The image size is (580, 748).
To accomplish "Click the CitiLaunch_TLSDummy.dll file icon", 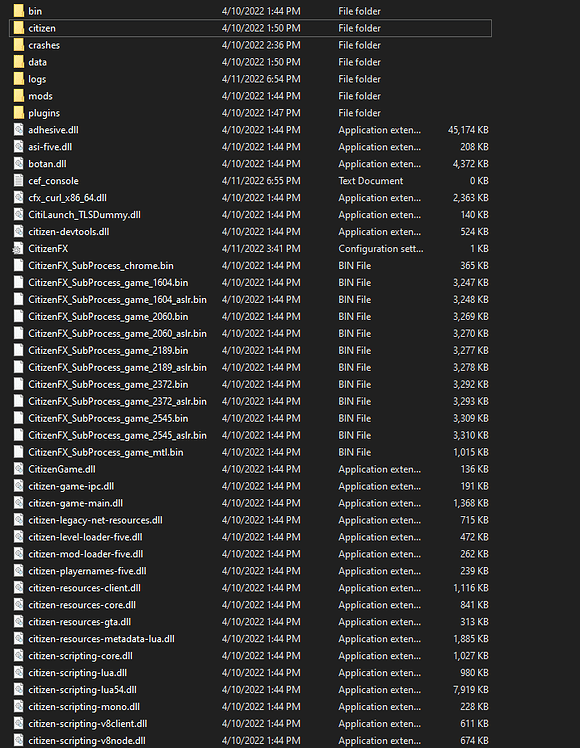I will coord(19,215).
